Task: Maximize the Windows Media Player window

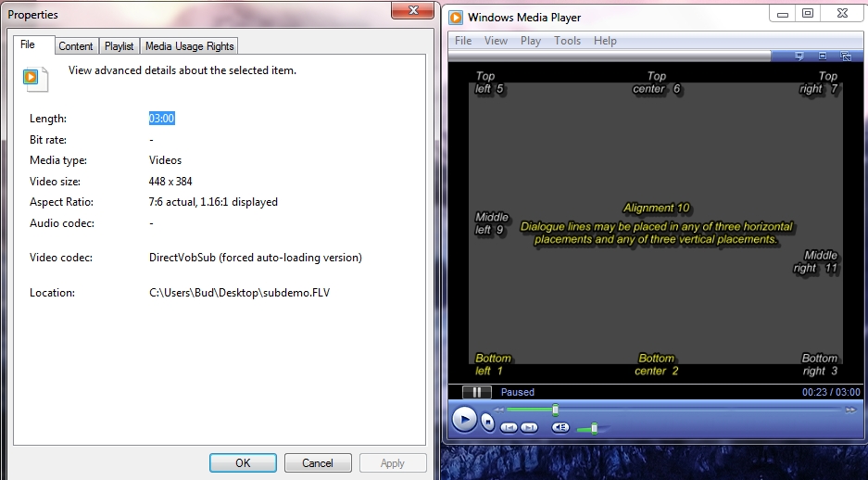Action: (808, 14)
